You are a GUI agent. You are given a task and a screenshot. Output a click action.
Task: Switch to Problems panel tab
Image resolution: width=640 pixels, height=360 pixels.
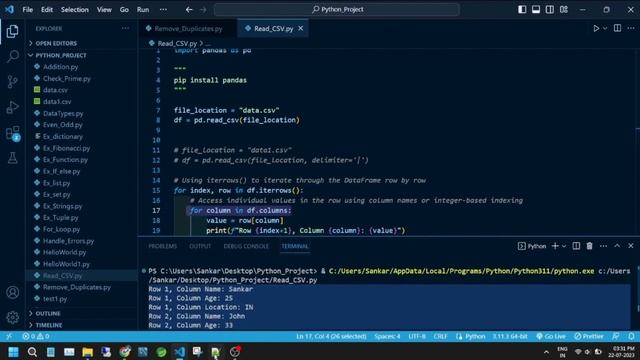162,246
